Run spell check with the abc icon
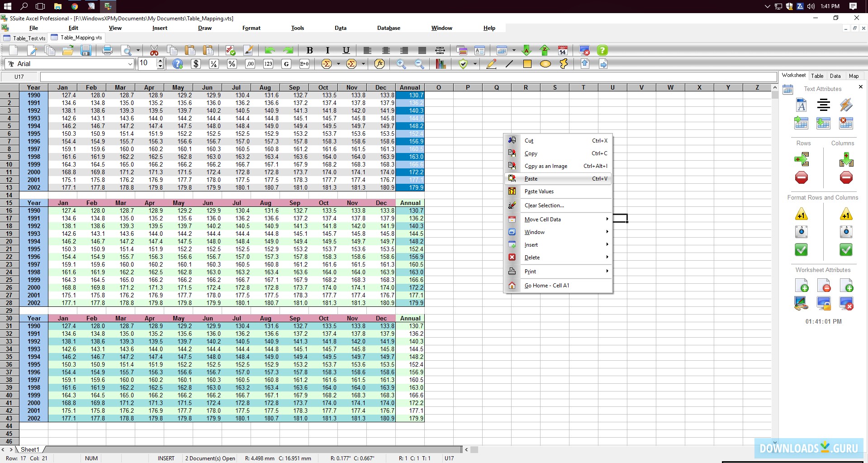This screenshot has height=463, width=868. [x=230, y=50]
